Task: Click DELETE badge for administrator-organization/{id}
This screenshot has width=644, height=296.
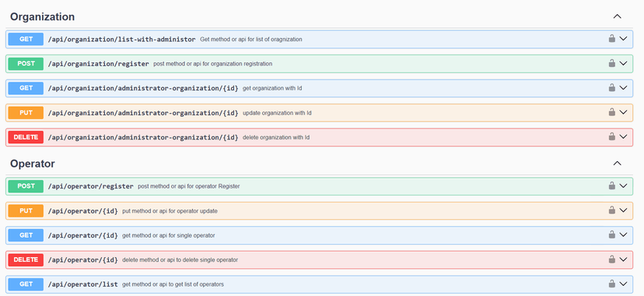Action: tap(26, 137)
